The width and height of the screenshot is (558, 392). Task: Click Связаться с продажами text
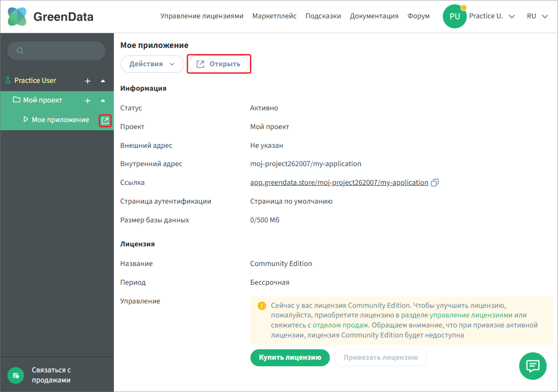tap(51, 375)
